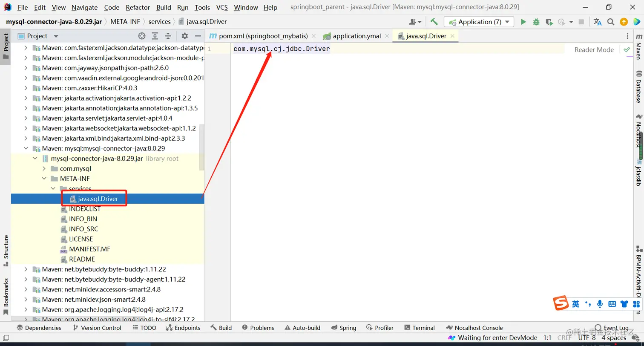Viewport: 644px width, 346px height.
Task: Open the Refactor menu
Action: click(138, 8)
